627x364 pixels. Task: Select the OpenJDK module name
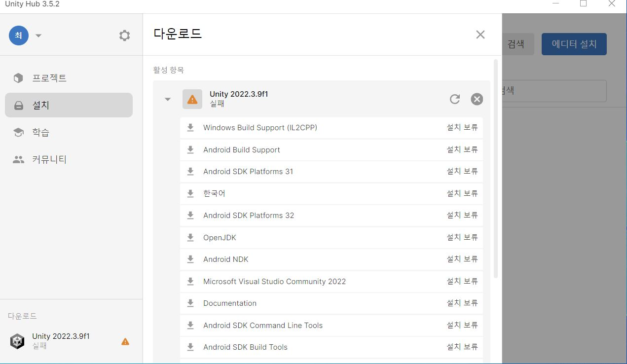[220, 238]
